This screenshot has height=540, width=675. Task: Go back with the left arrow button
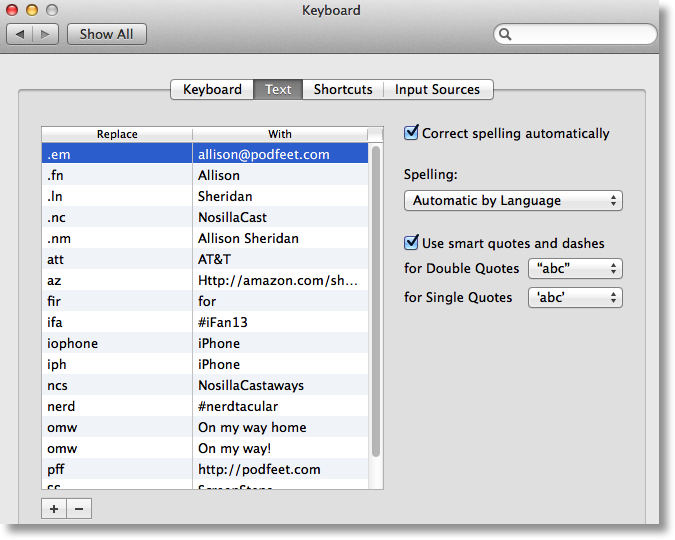tap(20, 34)
